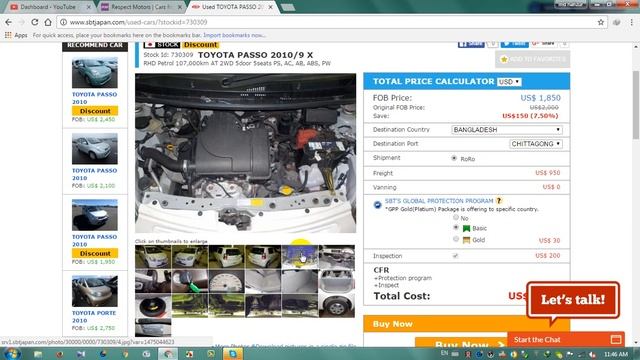Open the Toyota Porte recommended car image

click(x=95, y=291)
